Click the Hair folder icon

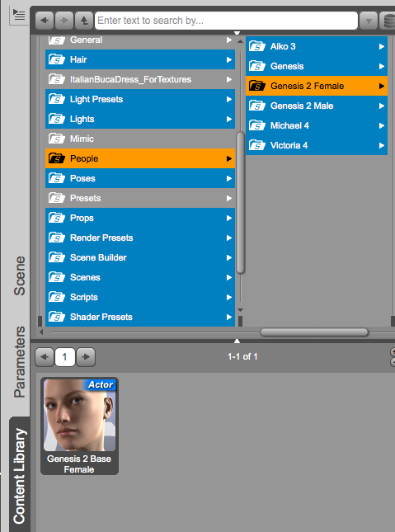[x=56, y=59]
